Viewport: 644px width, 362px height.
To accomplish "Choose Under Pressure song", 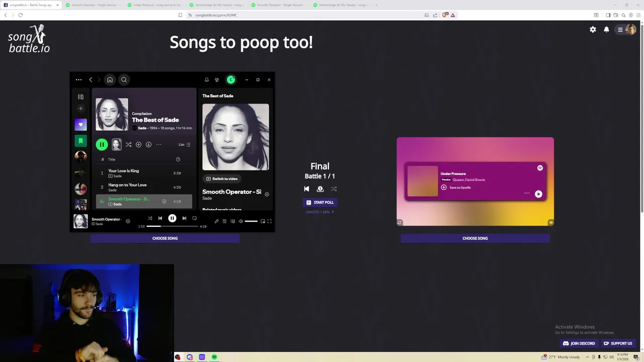I will coord(475,238).
